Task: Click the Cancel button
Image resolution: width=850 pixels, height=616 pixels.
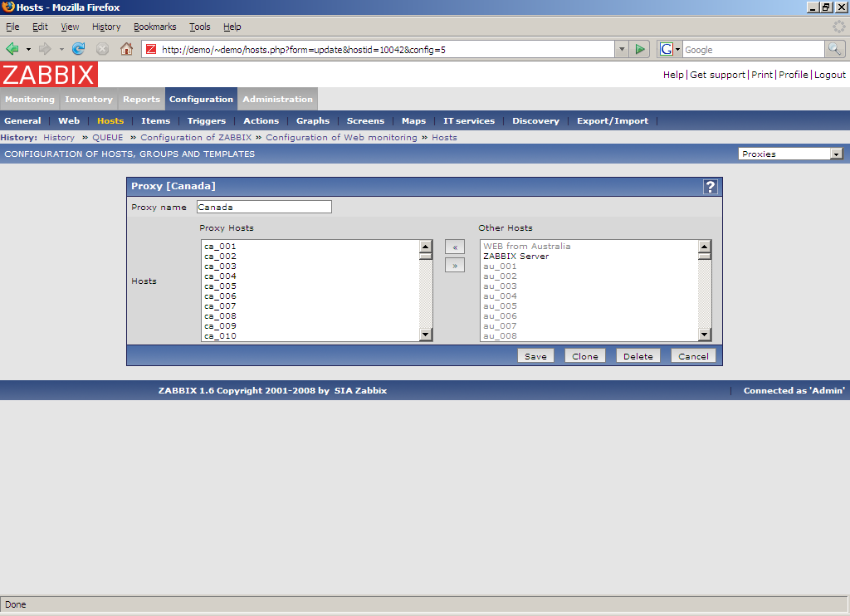Action: point(693,356)
